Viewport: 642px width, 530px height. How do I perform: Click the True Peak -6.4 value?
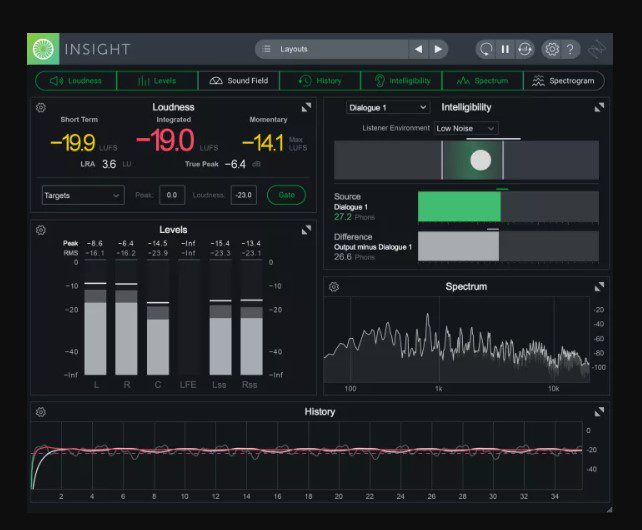235,164
